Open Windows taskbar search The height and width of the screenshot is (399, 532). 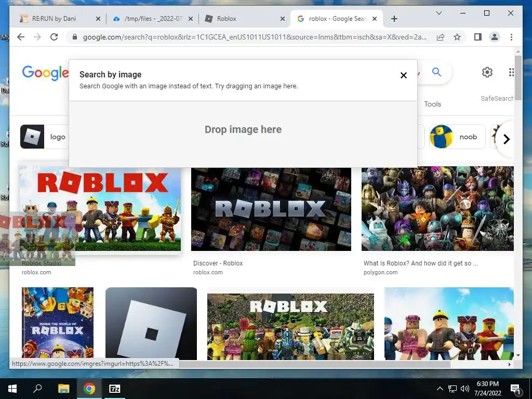[x=37, y=389]
